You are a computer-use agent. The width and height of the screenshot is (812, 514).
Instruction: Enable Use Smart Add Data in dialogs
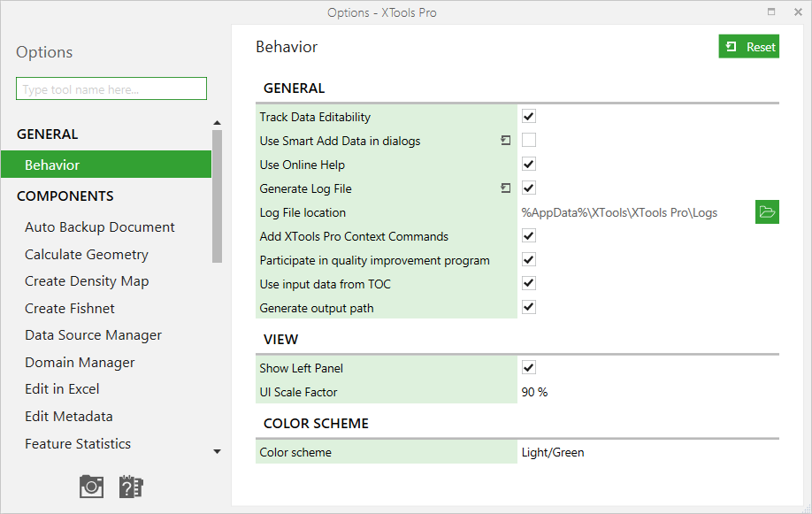(529, 140)
